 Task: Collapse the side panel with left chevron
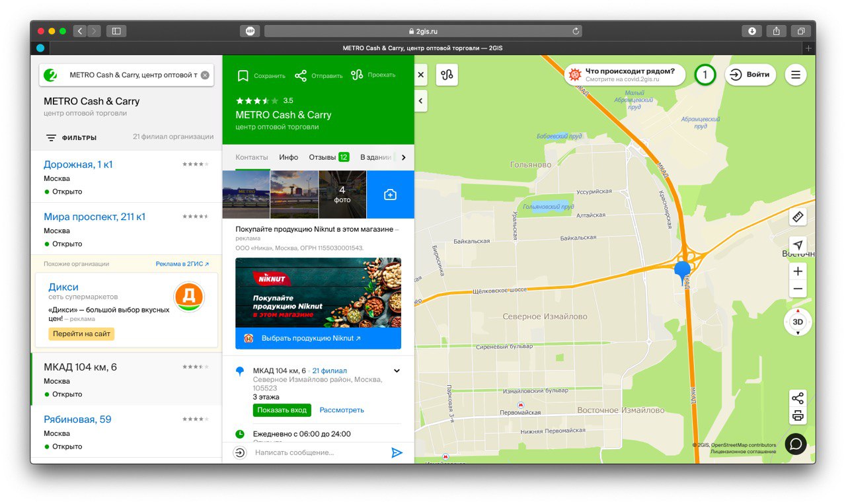(421, 101)
